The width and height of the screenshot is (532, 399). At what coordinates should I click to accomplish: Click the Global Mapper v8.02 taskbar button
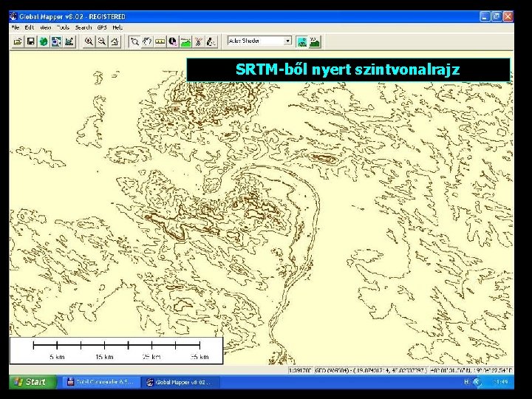click(181, 382)
